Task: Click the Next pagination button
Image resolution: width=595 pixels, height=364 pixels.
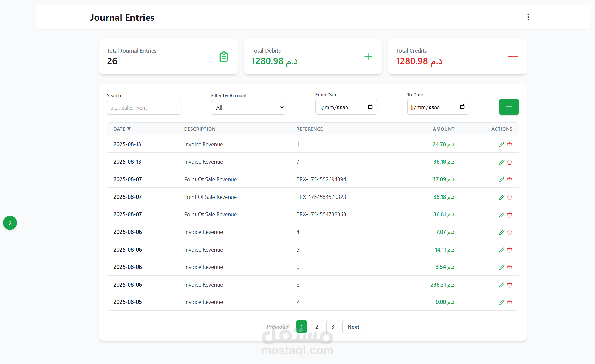Action: point(353,327)
